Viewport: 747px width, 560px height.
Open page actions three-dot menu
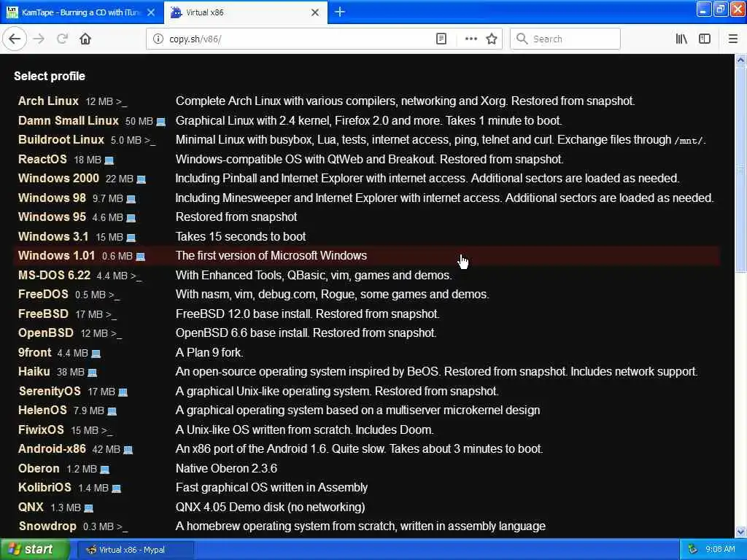point(471,39)
